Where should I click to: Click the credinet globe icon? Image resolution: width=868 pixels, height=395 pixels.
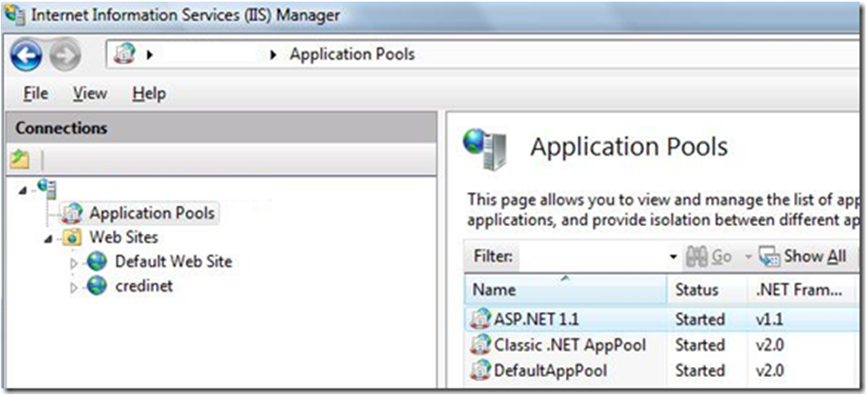[96, 286]
